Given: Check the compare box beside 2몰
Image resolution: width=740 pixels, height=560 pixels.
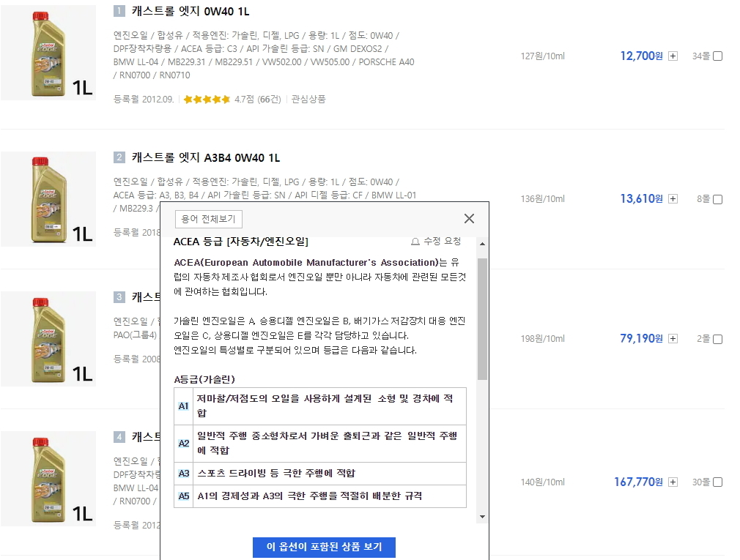Looking at the screenshot, I should click(x=718, y=339).
